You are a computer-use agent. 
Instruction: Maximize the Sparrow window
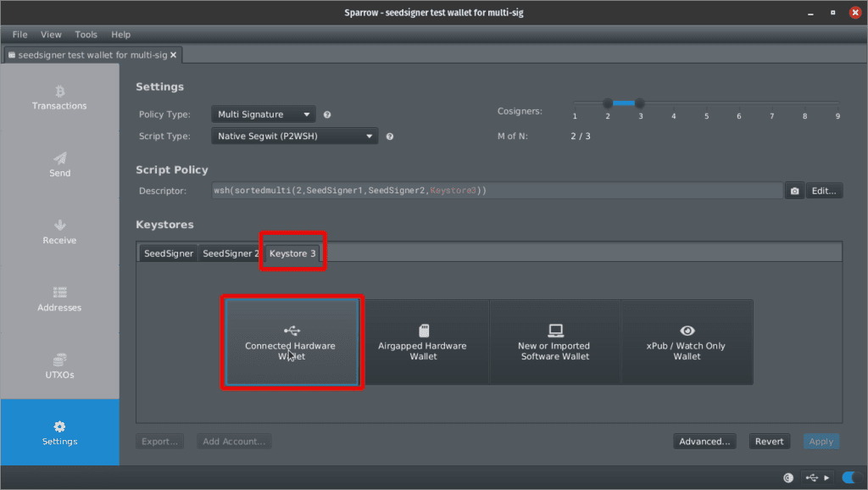coord(832,13)
